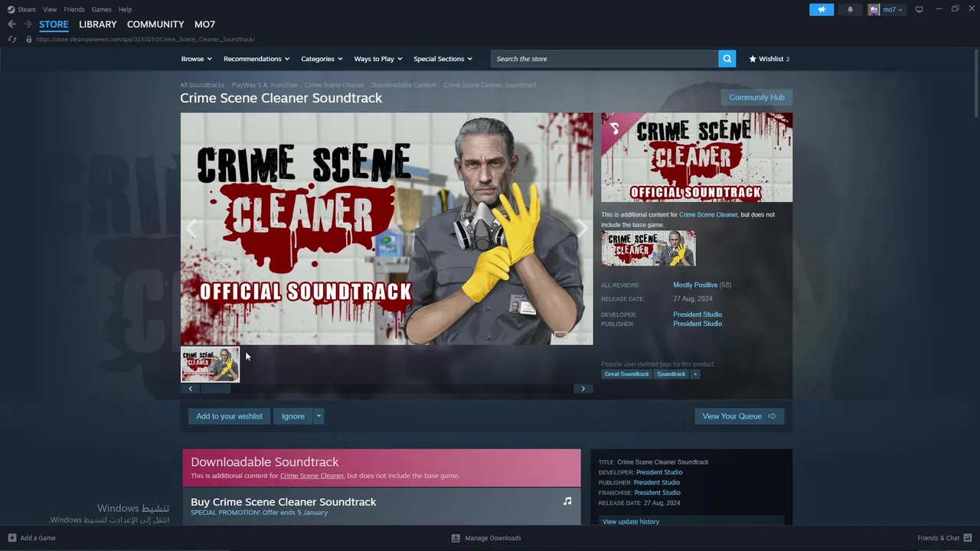Click the Ignore button
This screenshot has height=551, width=980.
292,416
